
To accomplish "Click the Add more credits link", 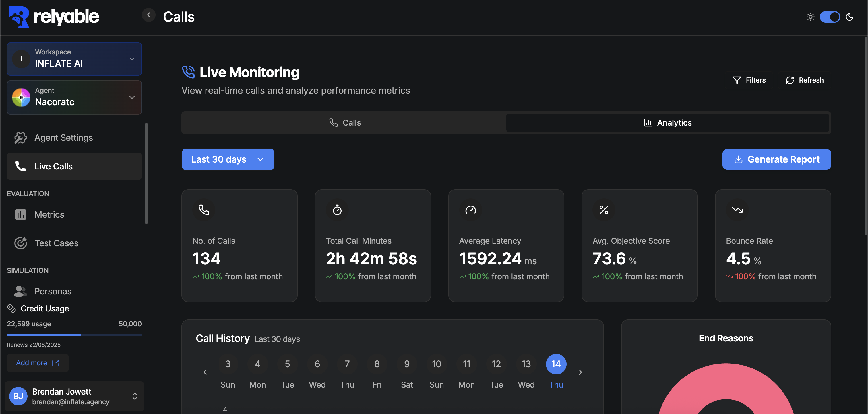I will [38, 363].
